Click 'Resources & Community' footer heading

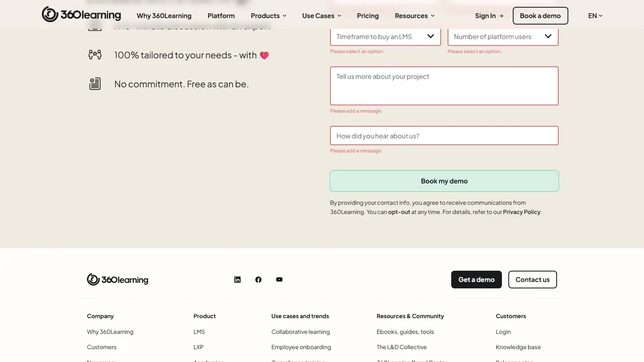(410, 316)
